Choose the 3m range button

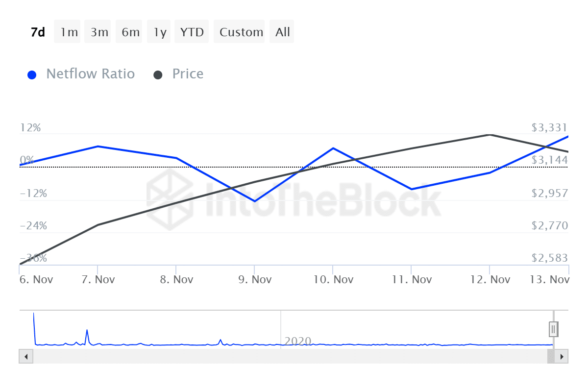pyautogui.click(x=99, y=32)
